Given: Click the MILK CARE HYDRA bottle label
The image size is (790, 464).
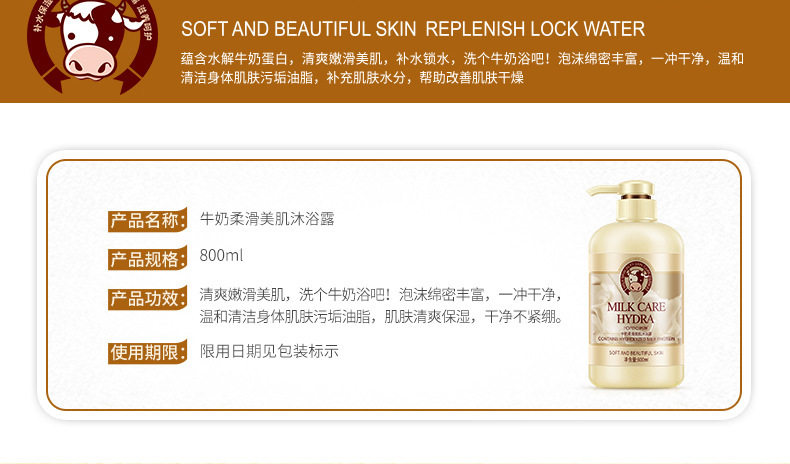Looking at the screenshot, I should [636, 313].
